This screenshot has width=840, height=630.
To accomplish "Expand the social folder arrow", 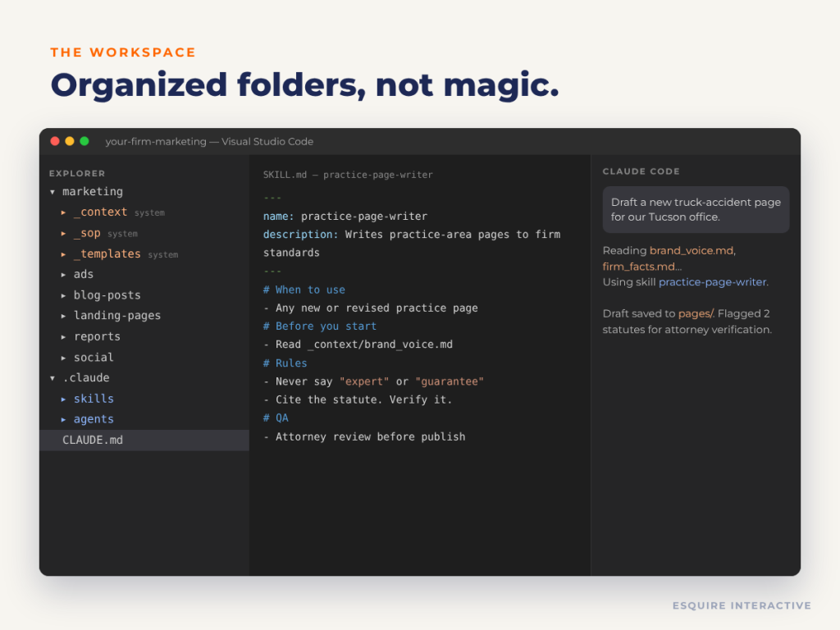I will coord(63,358).
